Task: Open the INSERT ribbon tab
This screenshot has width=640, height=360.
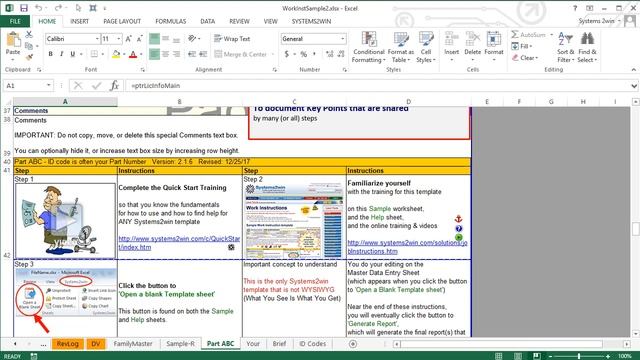Action: [79, 21]
